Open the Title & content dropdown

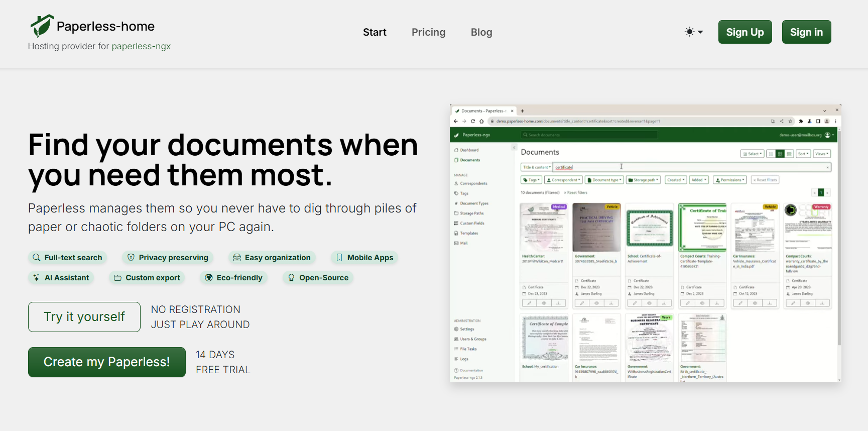click(x=537, y=167)
